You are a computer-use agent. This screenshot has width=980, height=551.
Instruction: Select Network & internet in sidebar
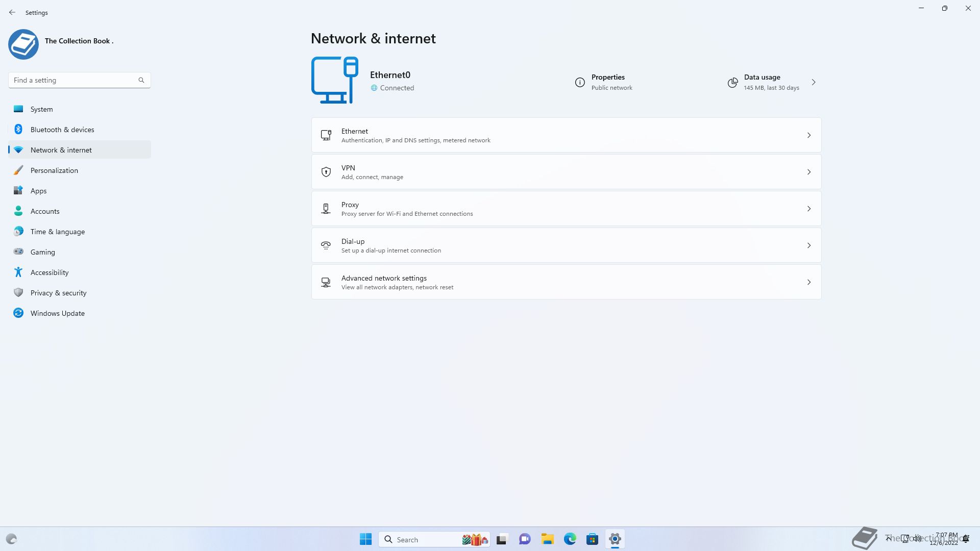[80, 150]
